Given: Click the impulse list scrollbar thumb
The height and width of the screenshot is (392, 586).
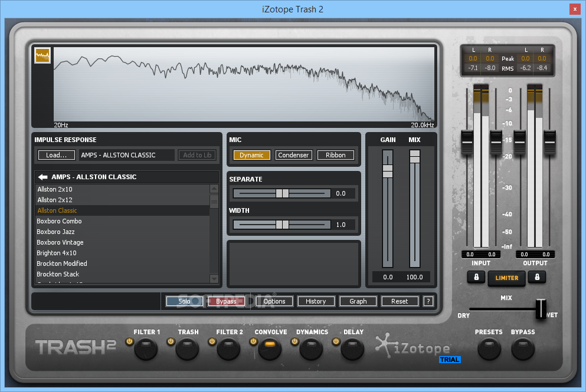Looking at the screenshot, I should pyautogui.click(x=214, y=202).
